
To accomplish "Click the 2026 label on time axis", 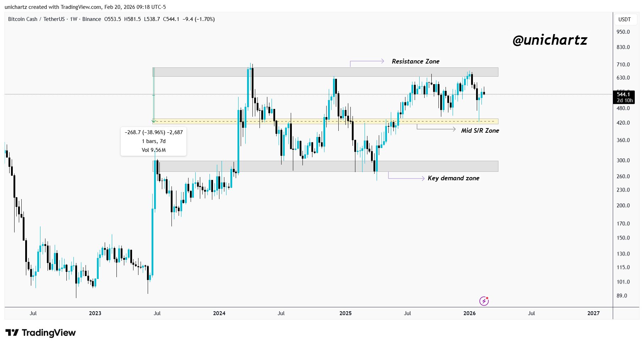I will (469, 313).
